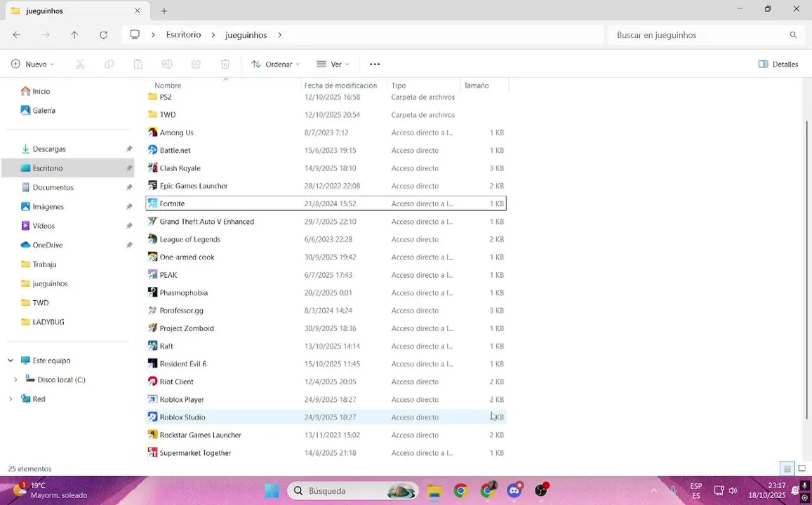The image size is (812, 505).
Task: Click the Share toolbar icon
Action: [x=196, y=64]
